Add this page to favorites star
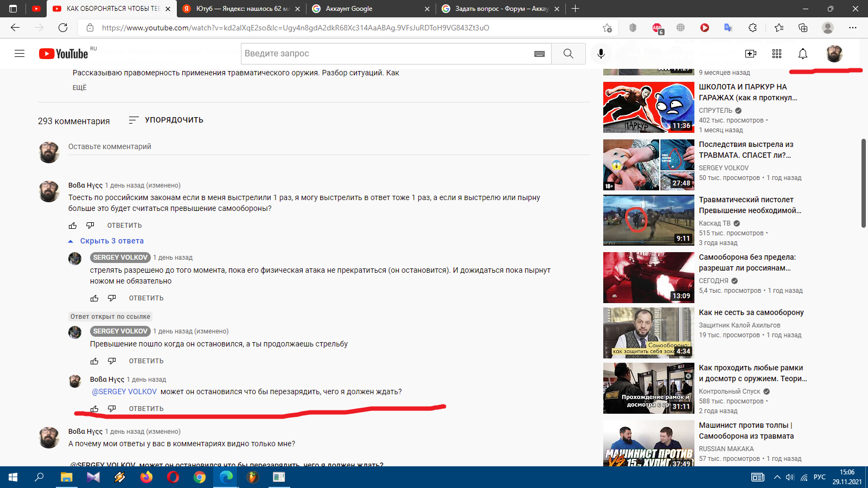This screenshot has height=488, width=868. click(607, 28)
